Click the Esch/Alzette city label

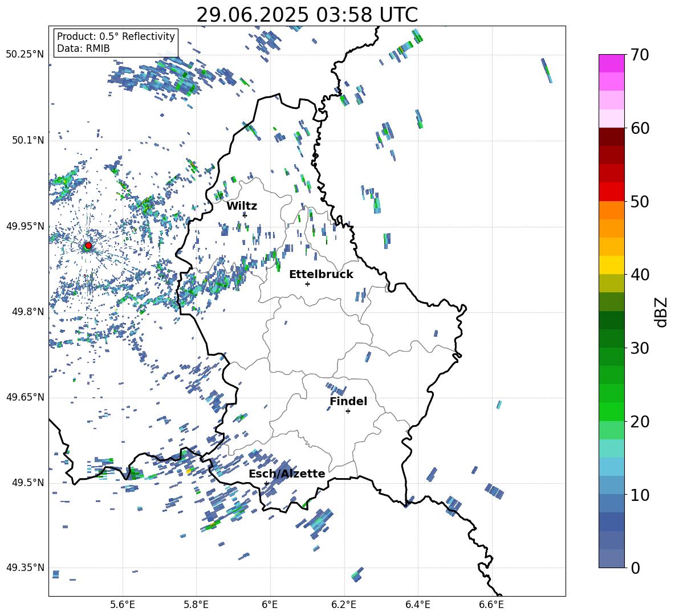(x=287, y=474)
